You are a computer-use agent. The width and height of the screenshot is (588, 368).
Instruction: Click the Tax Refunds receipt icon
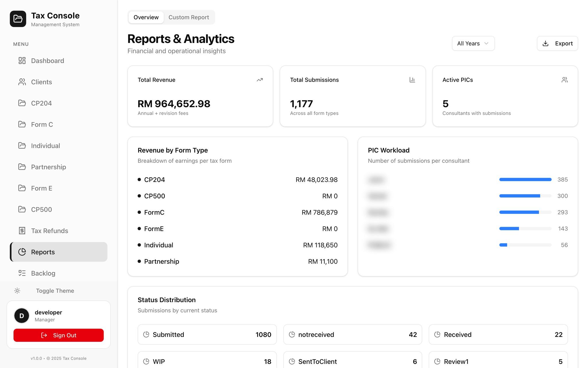[x=22, y=231]
